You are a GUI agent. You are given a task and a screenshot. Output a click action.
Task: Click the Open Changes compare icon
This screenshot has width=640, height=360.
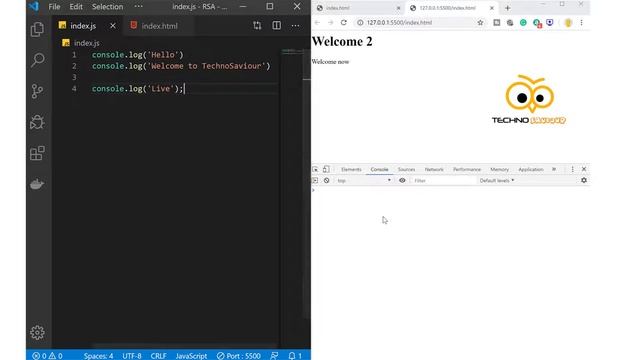click(257, 26)
